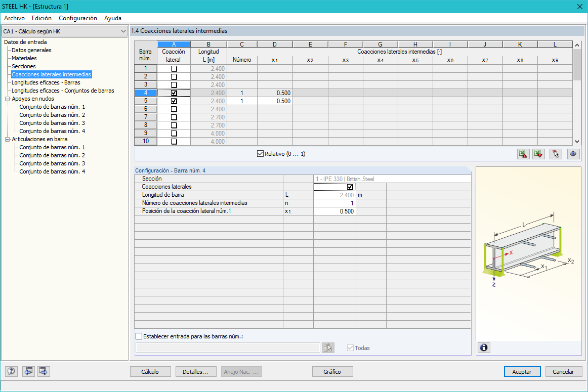Open the Configuración menu
The image size is (588, 392).
78,18
